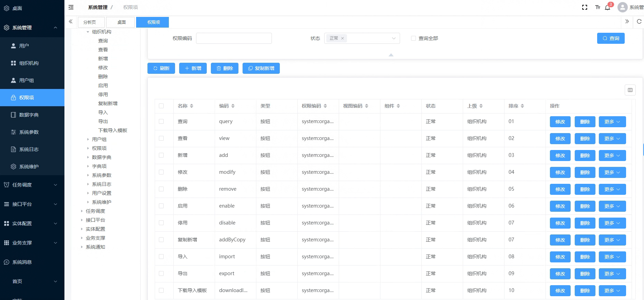
Task: Select the checkbox for the export row
Action: point(161,273)
